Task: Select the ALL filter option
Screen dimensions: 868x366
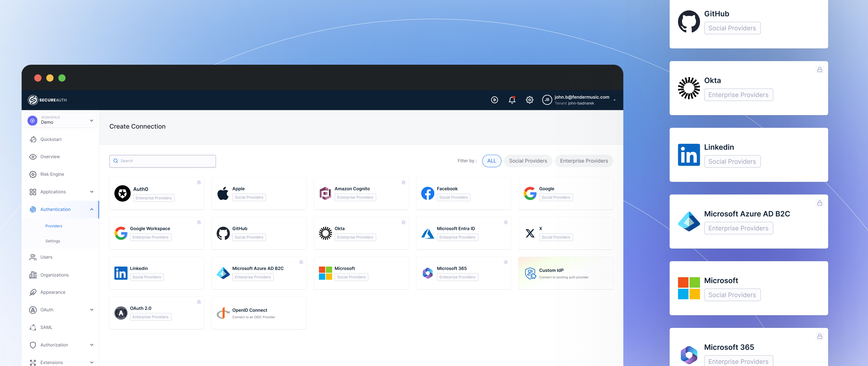Action: (x=492, y=161)
